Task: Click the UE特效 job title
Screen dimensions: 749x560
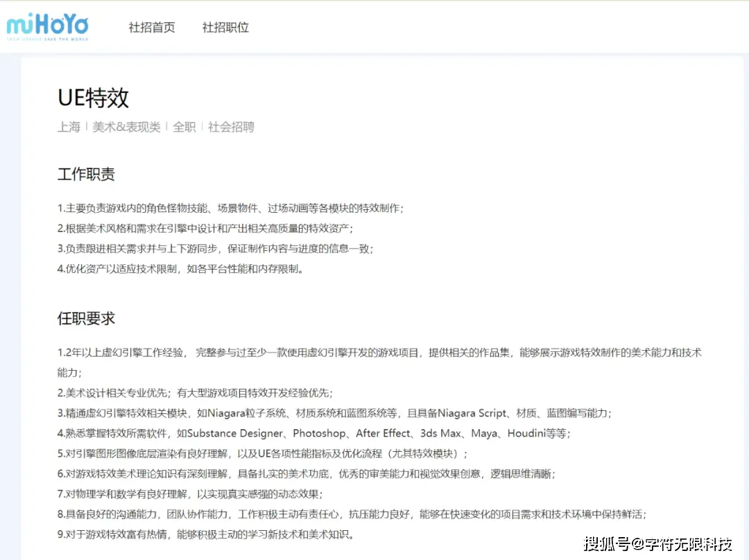Action: 94,99
